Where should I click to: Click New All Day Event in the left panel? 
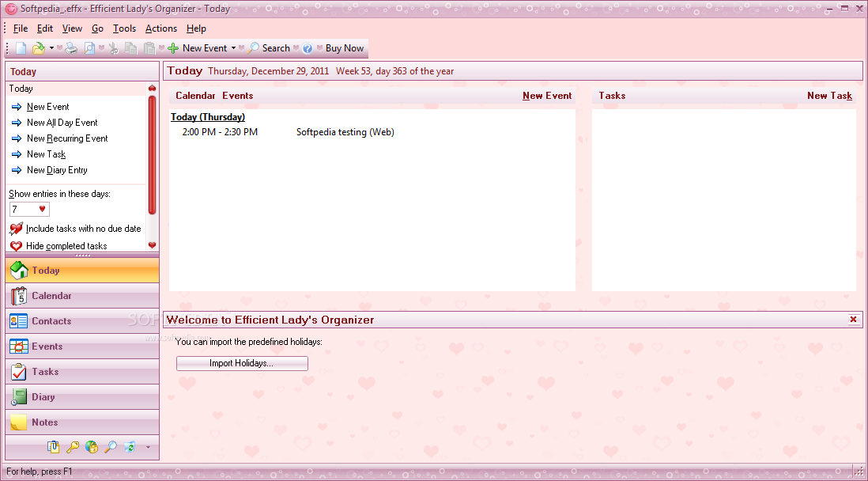[x=62, y=123]
